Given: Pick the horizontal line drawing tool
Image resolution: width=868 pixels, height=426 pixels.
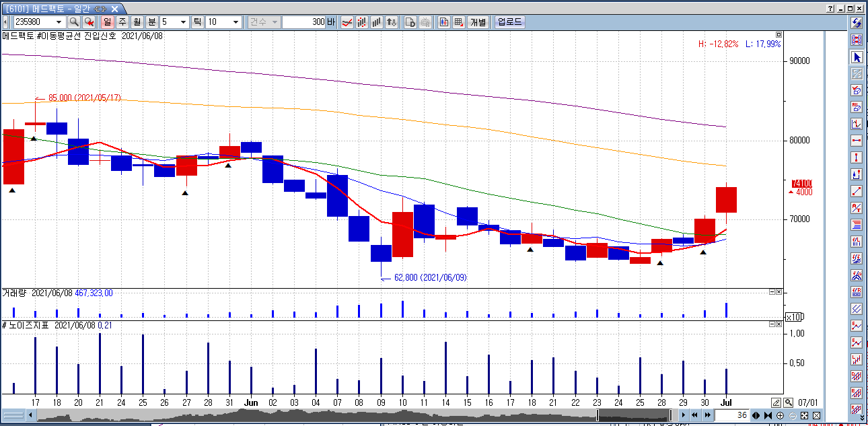Looking at the screenshot, I should (x=857, y=141).
